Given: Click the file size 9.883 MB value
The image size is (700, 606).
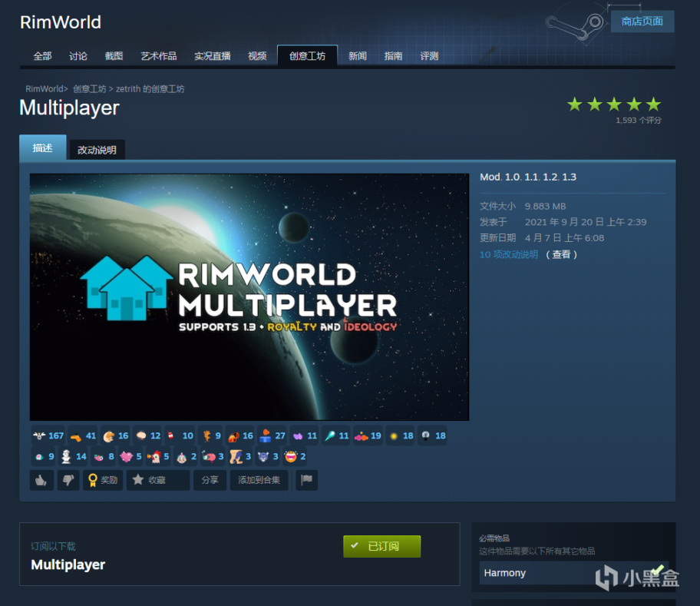Looking at the screenshot, I should pyautogui.click(x=546, y=207).
